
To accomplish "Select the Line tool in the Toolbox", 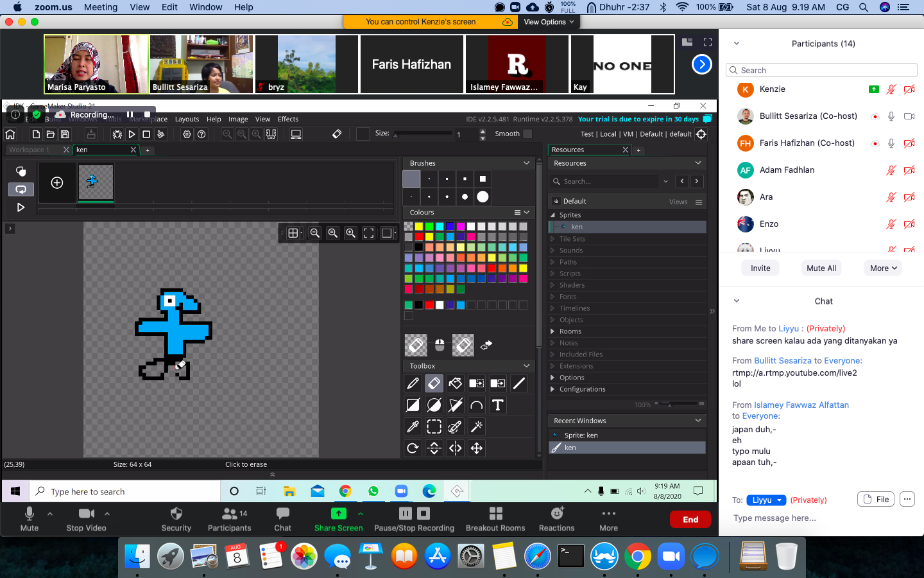I will [519, 383].
